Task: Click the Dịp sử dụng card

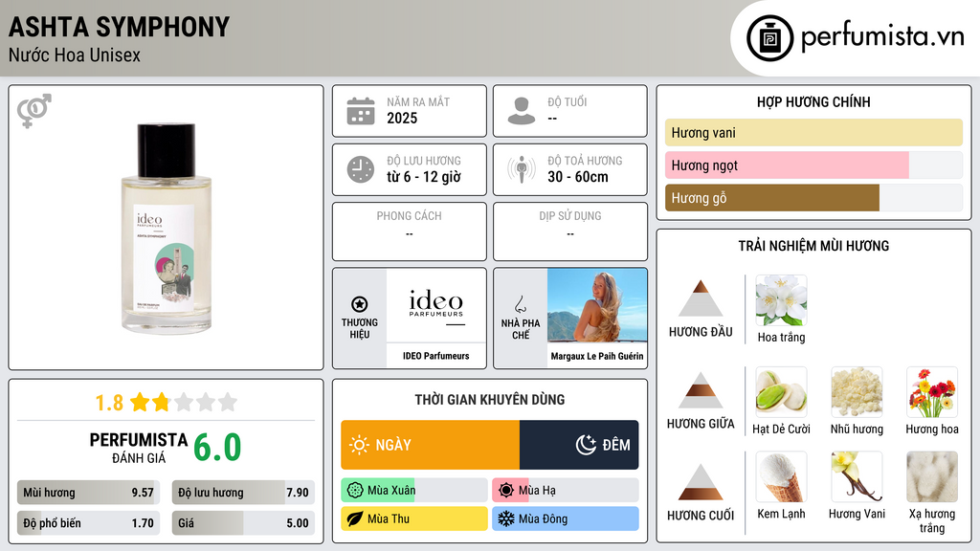Action: [570, 231]
